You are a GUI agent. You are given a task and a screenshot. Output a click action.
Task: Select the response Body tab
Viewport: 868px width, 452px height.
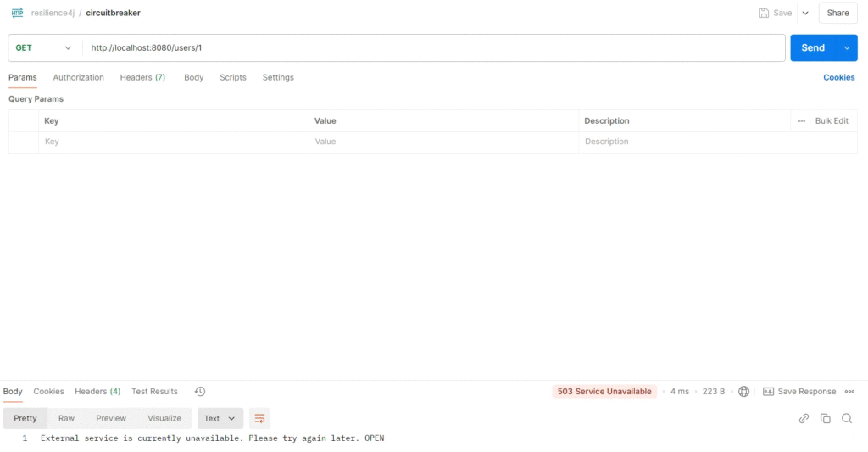click(13, 392)
